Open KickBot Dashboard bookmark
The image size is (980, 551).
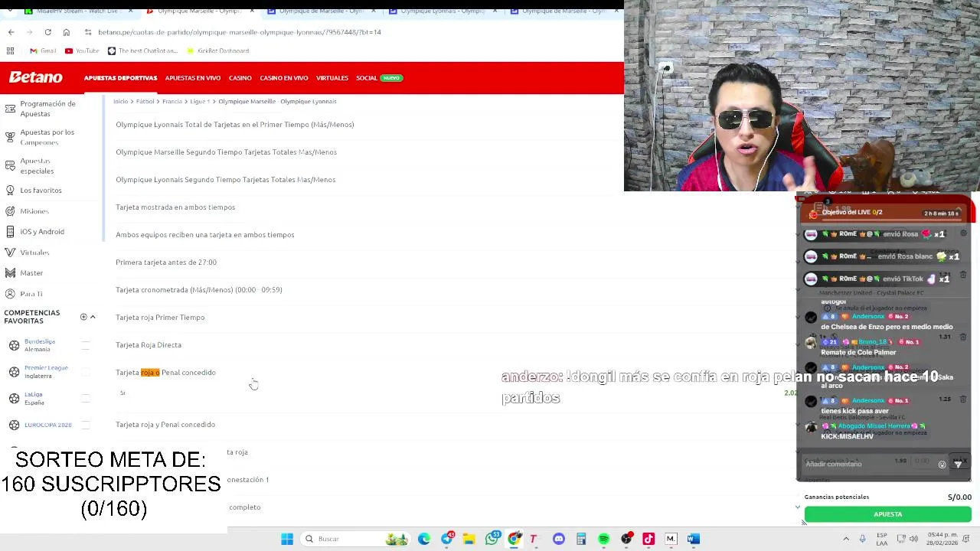pos(217,51)
